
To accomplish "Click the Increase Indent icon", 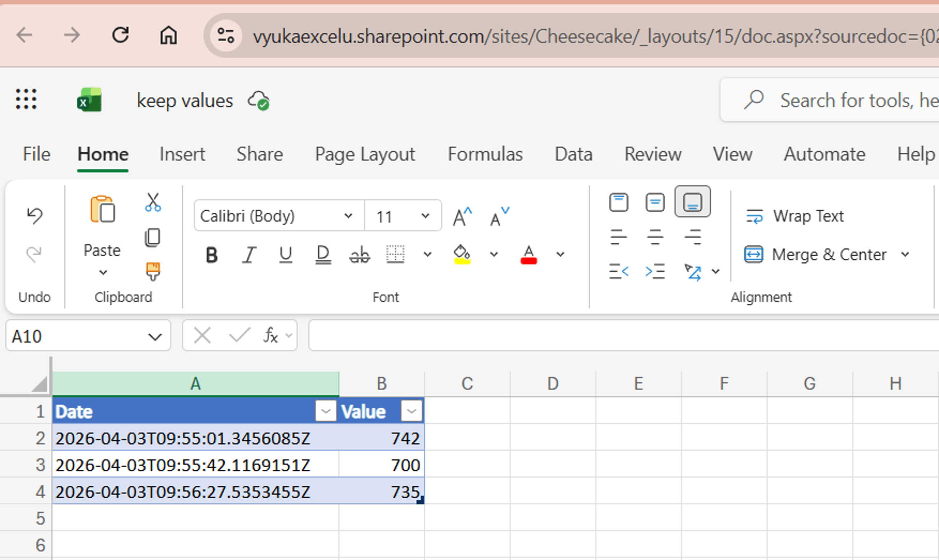I will tap(655, 271).
